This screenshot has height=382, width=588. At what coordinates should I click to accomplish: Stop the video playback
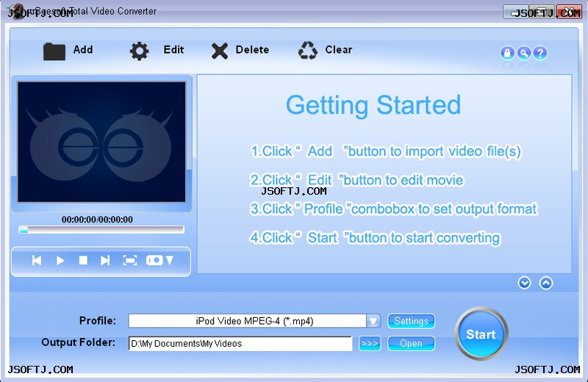(83, 260)
